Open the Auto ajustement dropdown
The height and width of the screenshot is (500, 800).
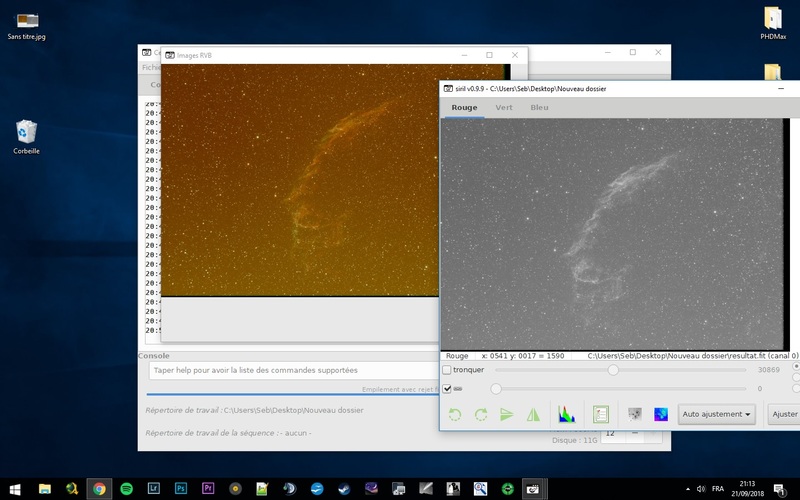(716, 414)
